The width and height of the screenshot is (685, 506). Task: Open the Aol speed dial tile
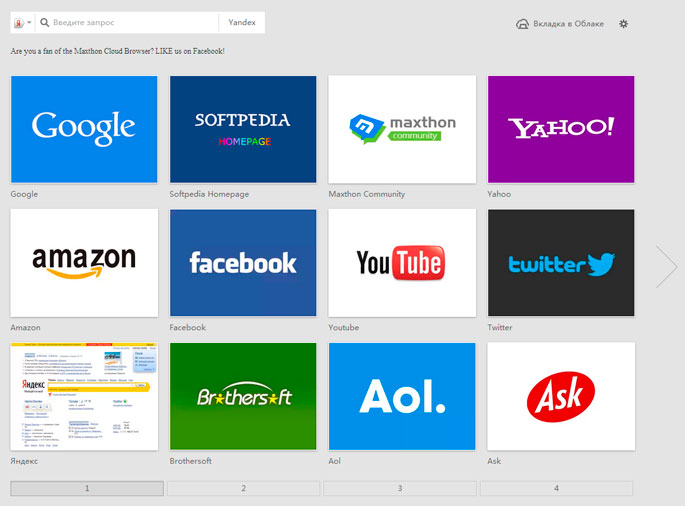click(402, 396)
